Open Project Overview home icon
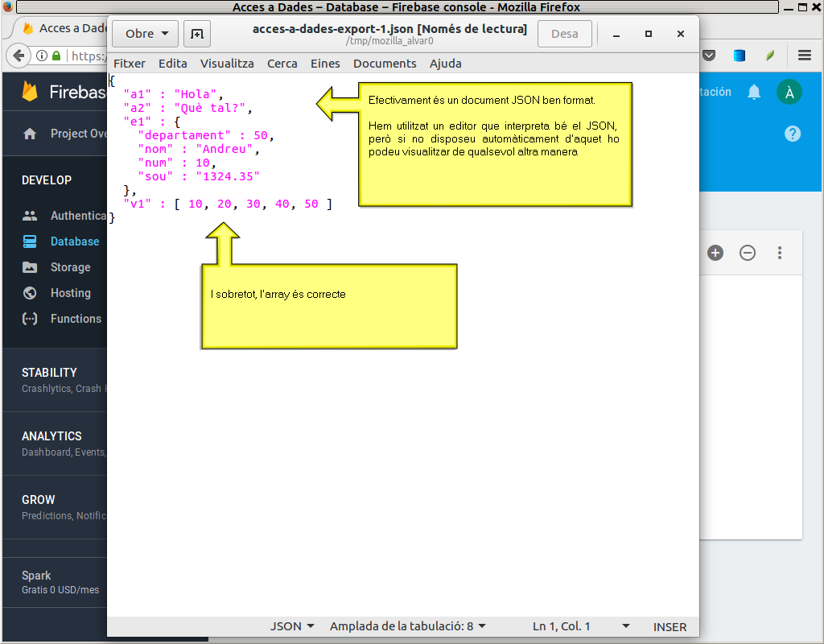824x644 pixels. [x=30, y=134]
